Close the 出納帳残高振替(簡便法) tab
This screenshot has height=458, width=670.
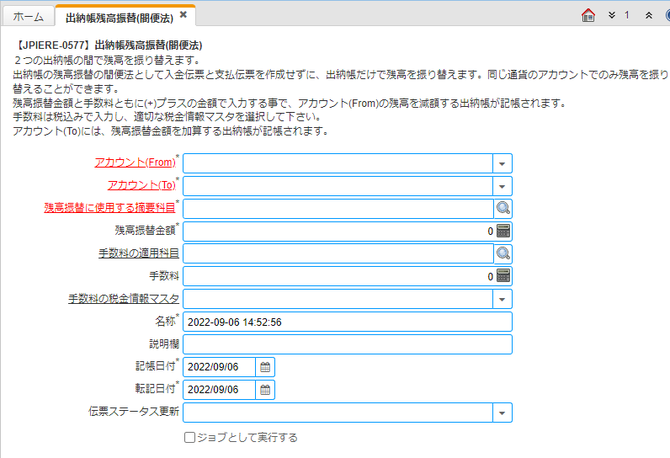click(183, 15)
